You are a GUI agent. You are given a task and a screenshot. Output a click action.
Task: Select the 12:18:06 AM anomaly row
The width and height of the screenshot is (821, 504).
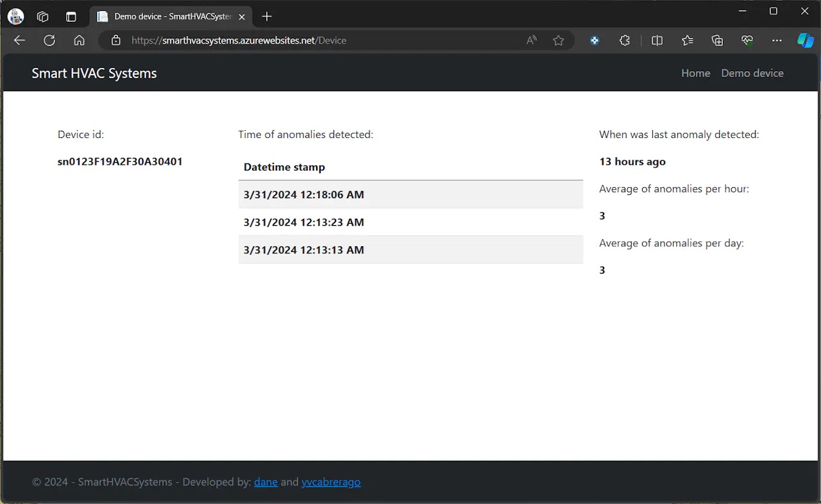coord(410,194)
